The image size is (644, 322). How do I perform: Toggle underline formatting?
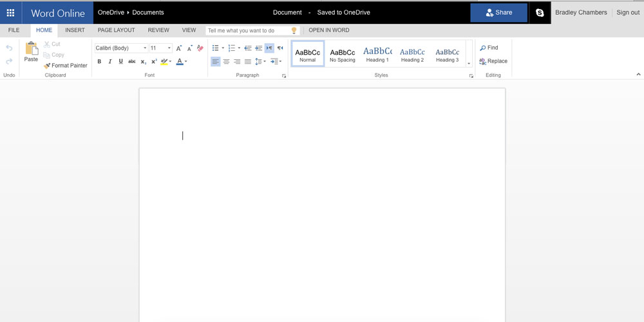point(121,61)
